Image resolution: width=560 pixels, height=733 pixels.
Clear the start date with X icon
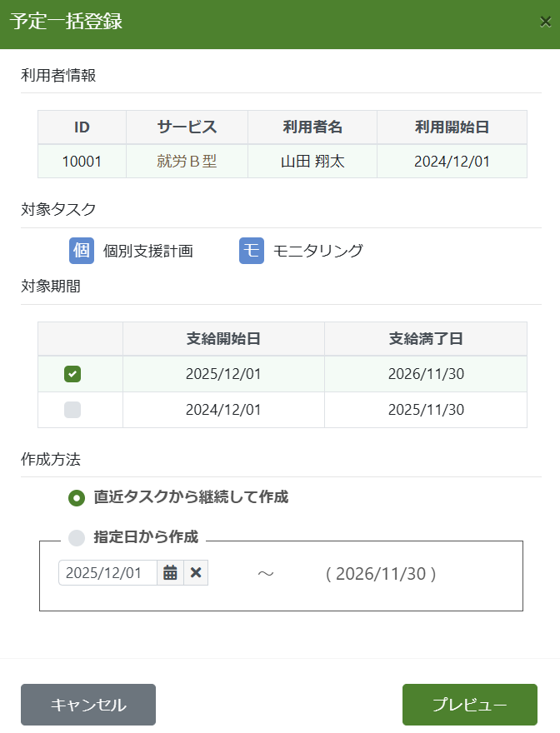coord(196,572)
